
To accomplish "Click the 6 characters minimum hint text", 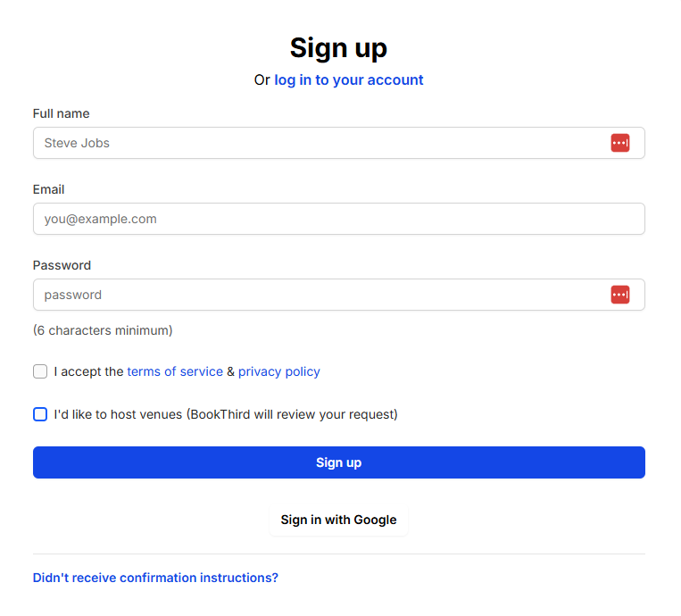I will (x=103, y=330).
